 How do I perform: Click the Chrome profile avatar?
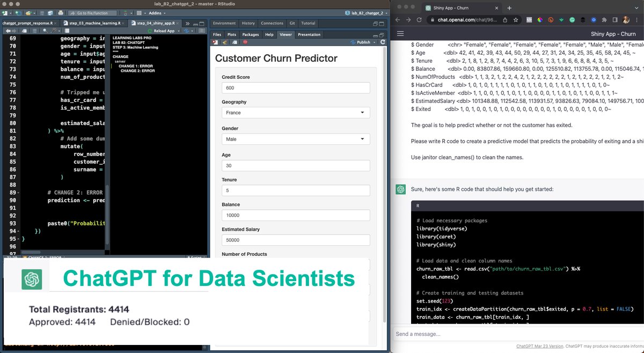click(626, 20)
